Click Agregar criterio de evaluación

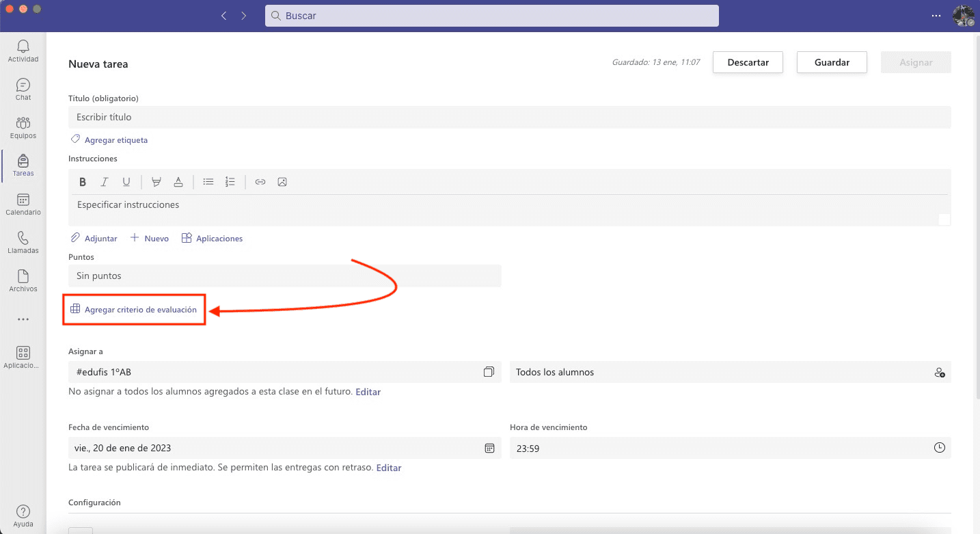pos(140,310)
